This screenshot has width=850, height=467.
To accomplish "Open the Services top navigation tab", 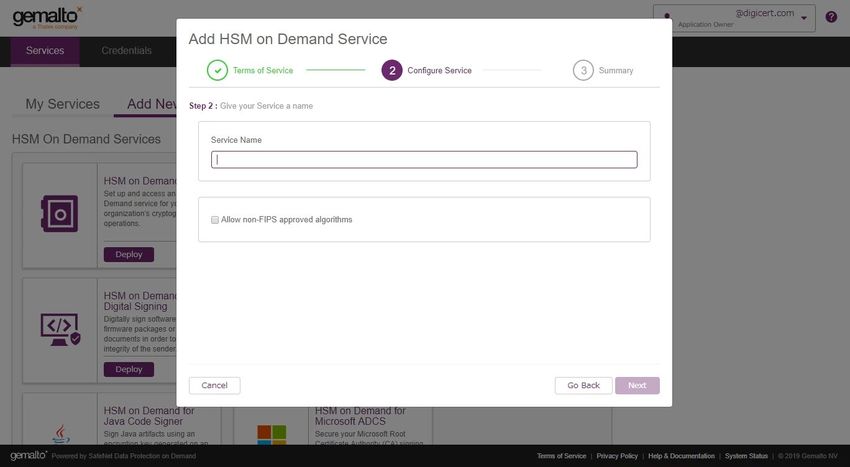I will click(45, 51).
